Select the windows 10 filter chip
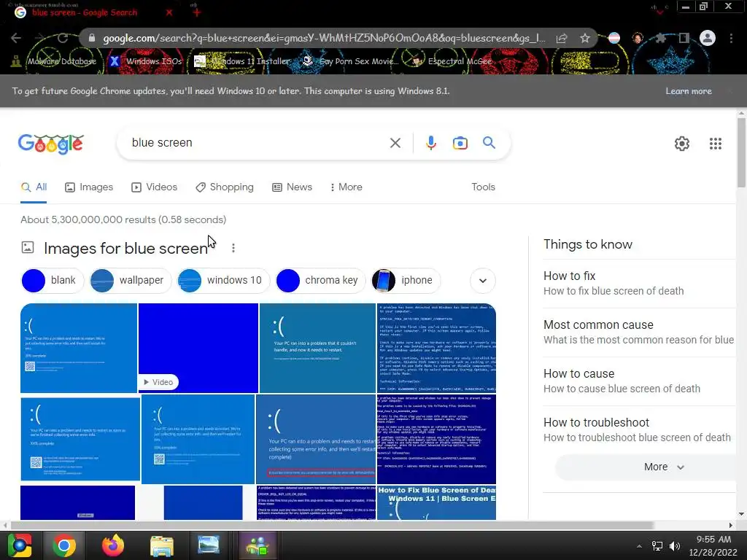 click(x=223, y=281)
